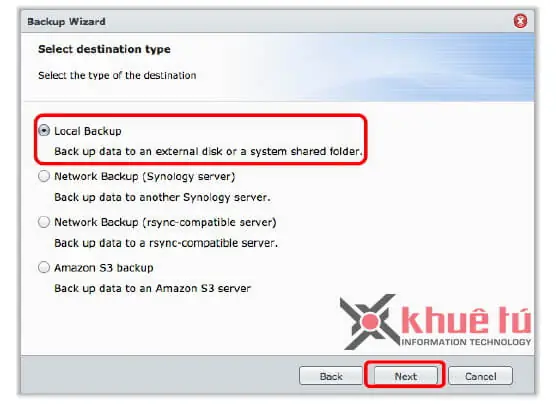Close the Backup Wizard with the red X

[520, 21]
